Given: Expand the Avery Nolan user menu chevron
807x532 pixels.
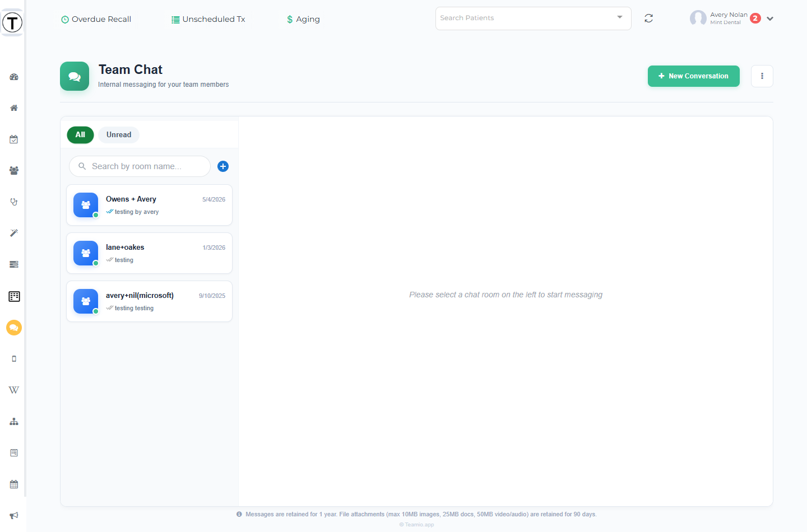Looking at the screenshot, I should tap(770, 18).
